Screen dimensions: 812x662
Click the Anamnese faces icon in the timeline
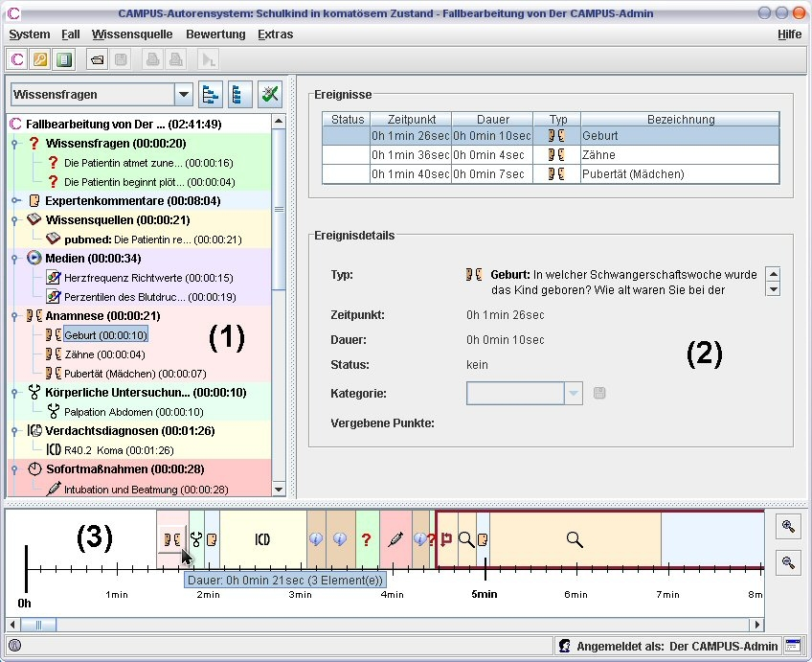click(x=172, y=539)
